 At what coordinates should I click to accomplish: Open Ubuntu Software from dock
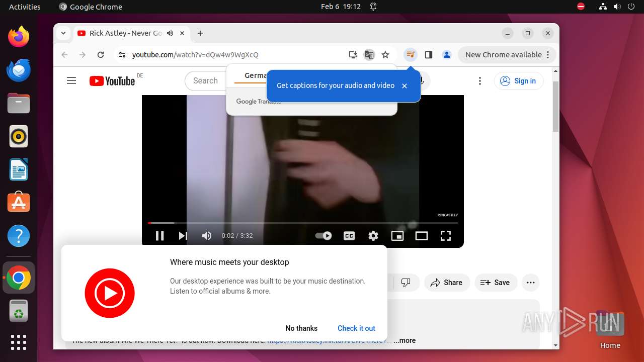coord(19,203)
